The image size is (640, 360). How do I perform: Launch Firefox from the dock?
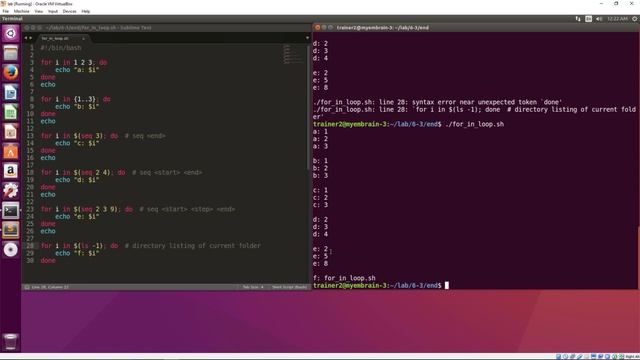tap(10, 73)
